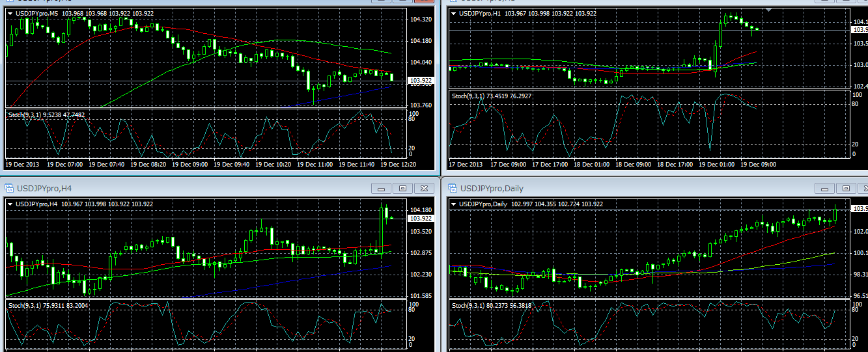
Task: Click the Stoch(9,3,1) 73.4519 76.2927 label
Action: (492, 96)
